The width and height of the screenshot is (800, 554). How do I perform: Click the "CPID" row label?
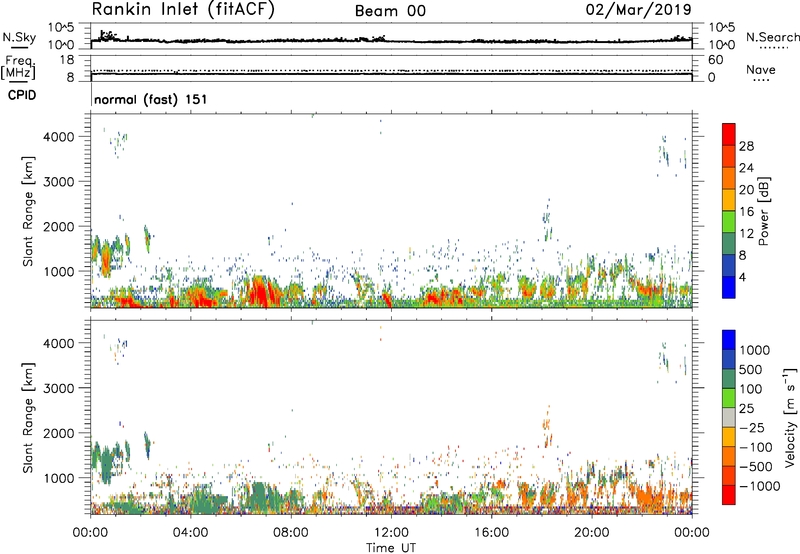click(x=22, y=95)
